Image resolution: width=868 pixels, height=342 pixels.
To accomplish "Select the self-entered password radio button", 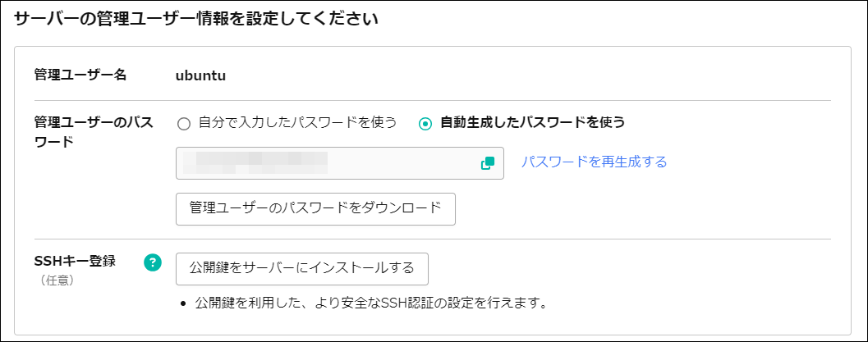I will click(184, 124).
